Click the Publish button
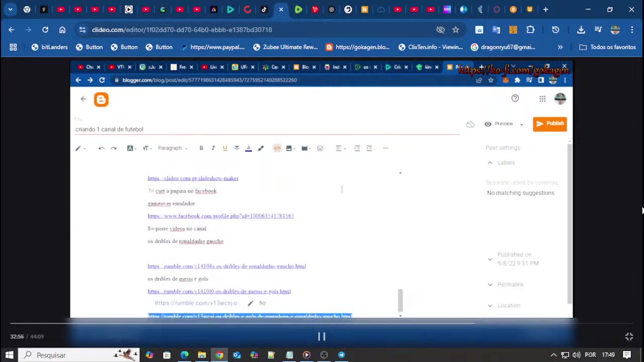This screenshot has width=644, height=362. pos(550,124)
